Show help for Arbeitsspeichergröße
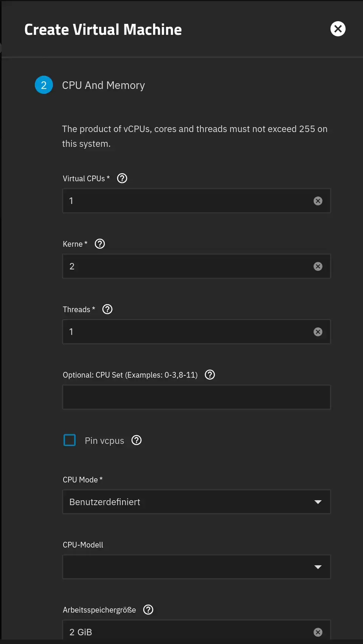This screenshot has width=363, height=644. pyautogui.click(x=148, y=610)
